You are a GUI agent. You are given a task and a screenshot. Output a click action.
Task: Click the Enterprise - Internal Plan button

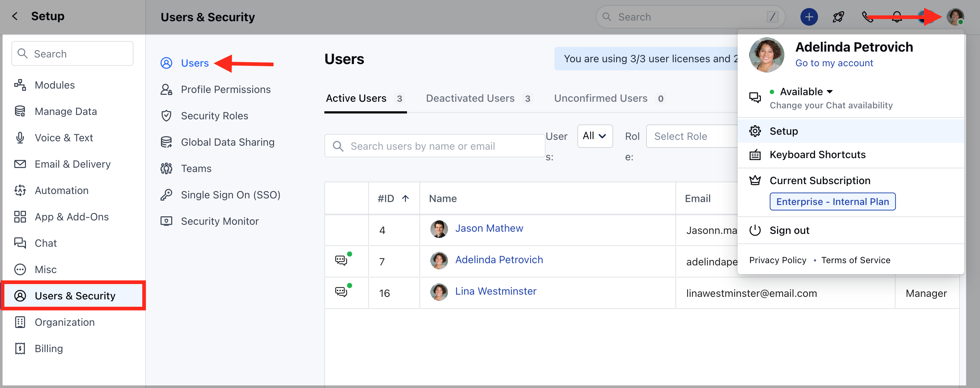(x=832, y=202)
